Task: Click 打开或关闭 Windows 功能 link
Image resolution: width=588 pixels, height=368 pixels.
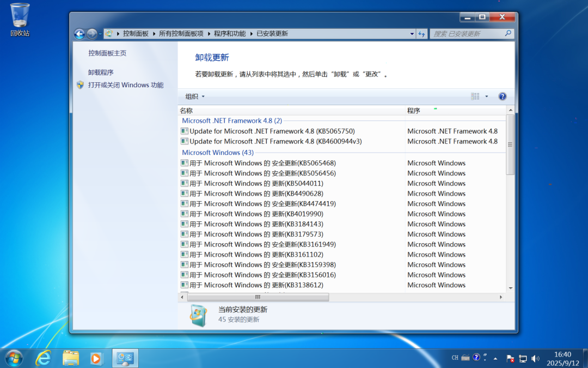Action: pos(126,85)
